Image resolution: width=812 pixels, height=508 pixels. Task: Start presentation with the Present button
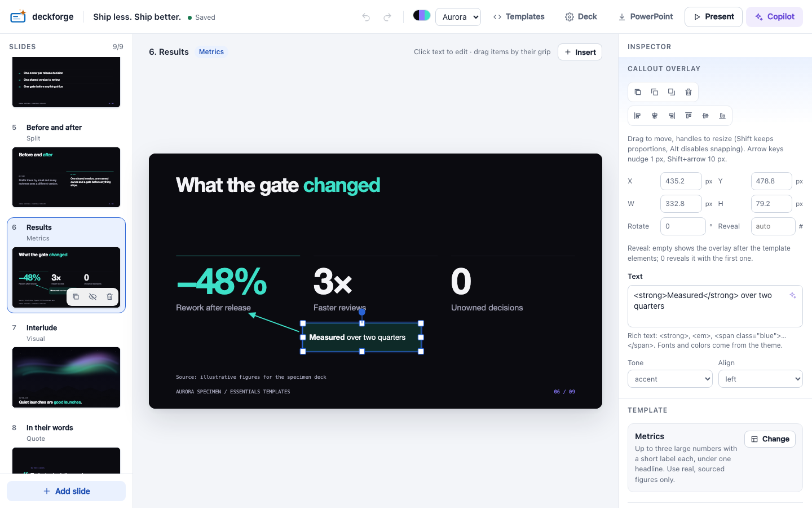click(713, 17)
